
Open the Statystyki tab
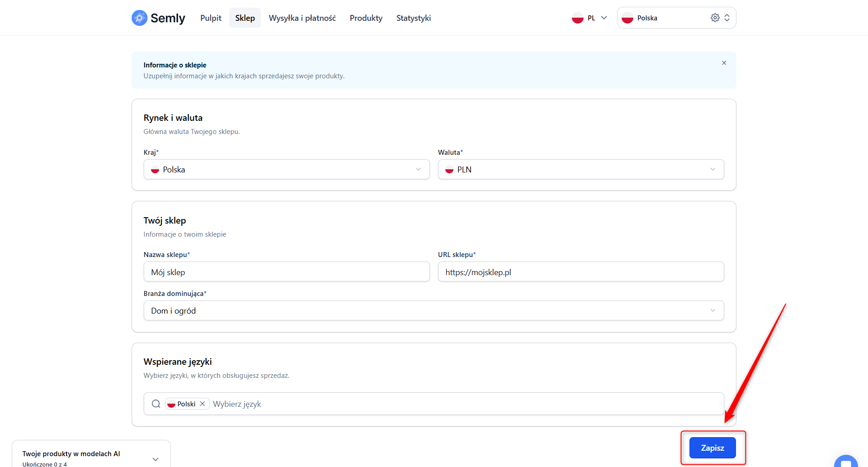(x=414, y=18)
